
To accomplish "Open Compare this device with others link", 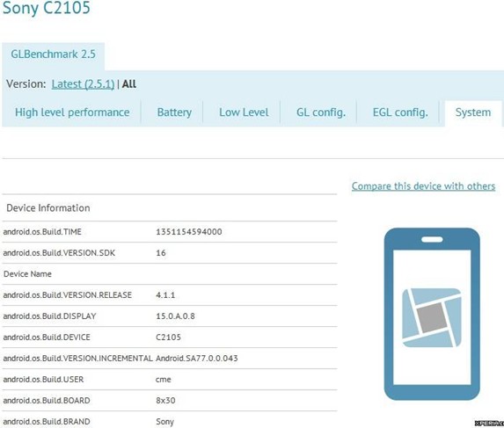I will coord(423,186).
